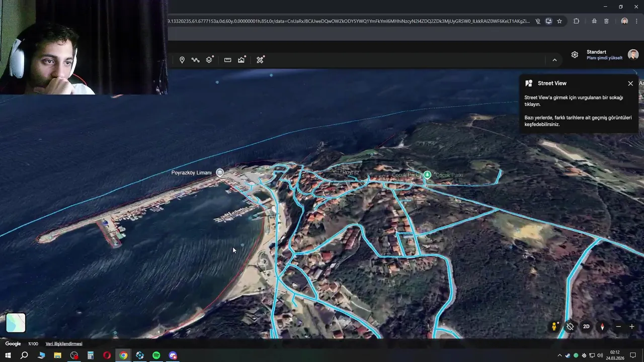Open Google Earth settings gear
This screenshot has height=362, width=644.
pyautogui.click(x=575, y=55)
